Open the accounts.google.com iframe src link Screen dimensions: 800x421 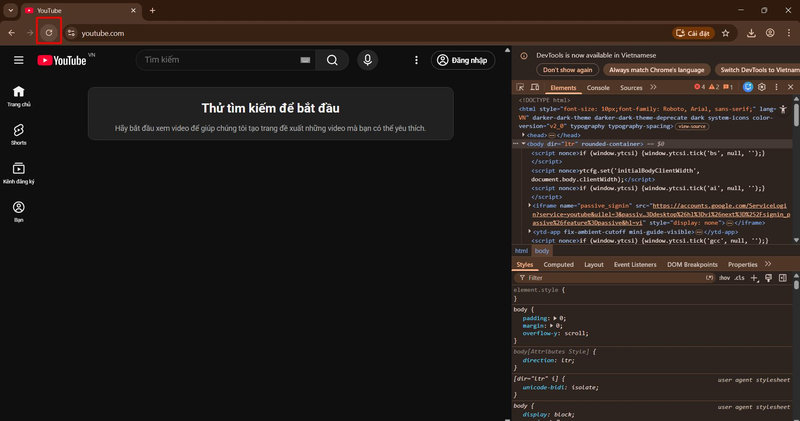pyautogui.click(x=661, y=214)
